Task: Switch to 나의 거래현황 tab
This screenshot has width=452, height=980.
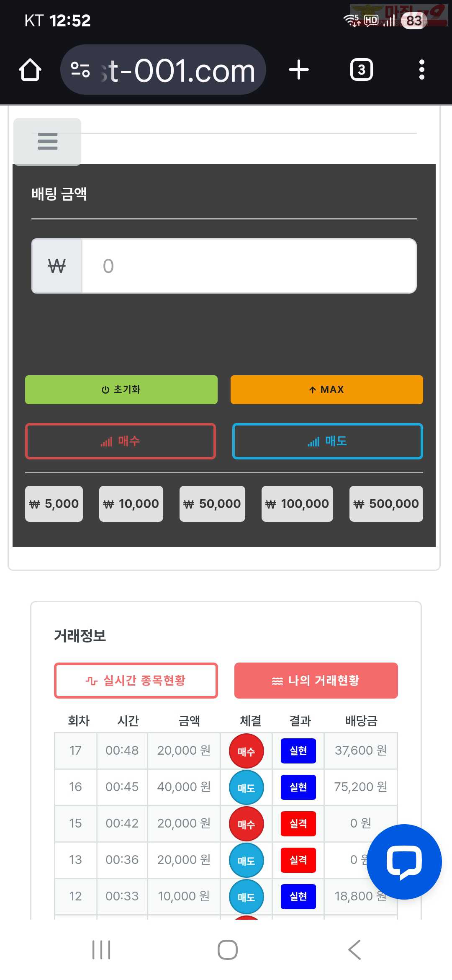Action: coord(316,681)
